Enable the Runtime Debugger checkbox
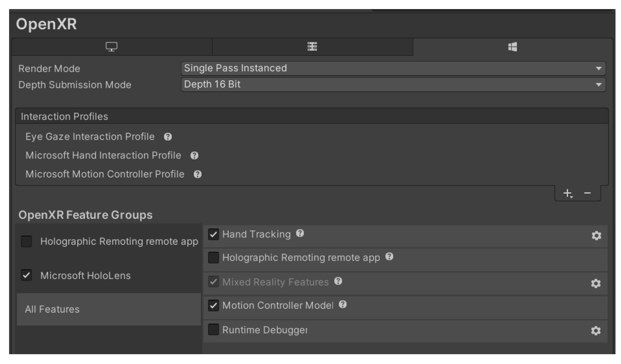 (x=213, y=330)
